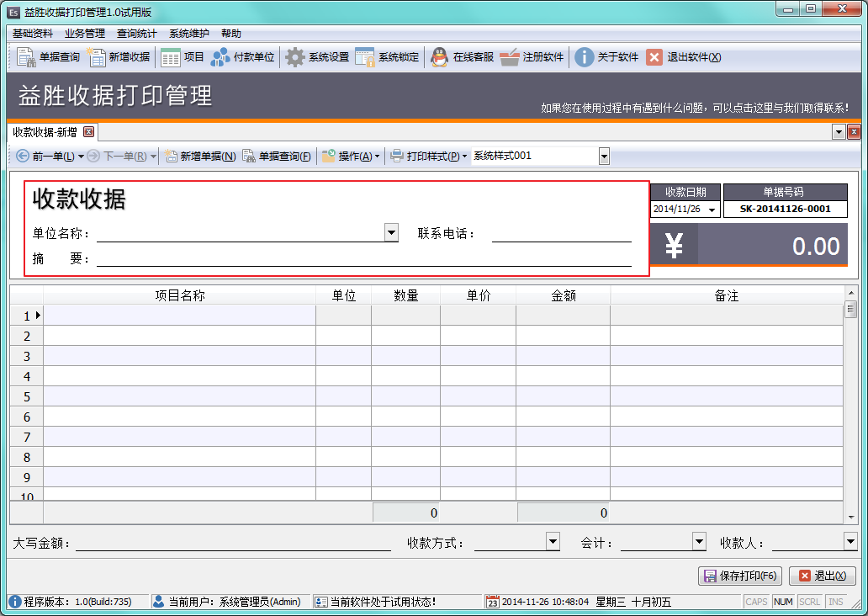This screenshot has height=616, width=868.
Task: Click 退出软件(X) in the toolbar
Action: (683, 57)
